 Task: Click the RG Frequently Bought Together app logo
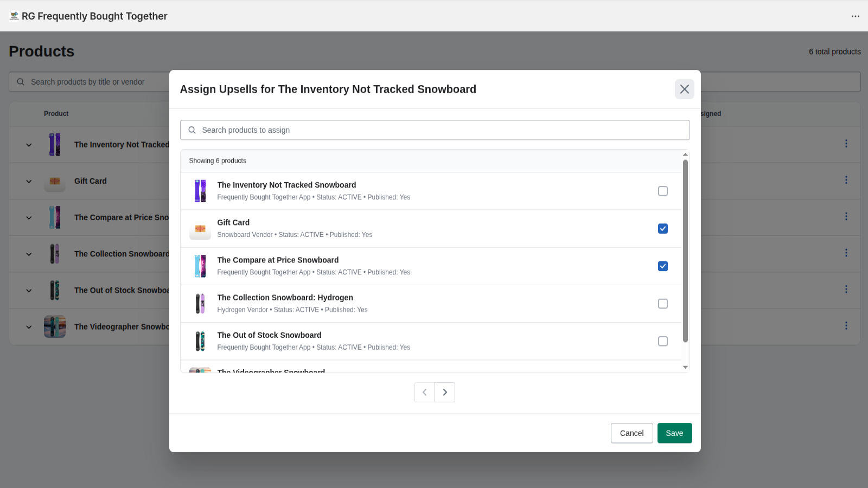click(13, 16)
